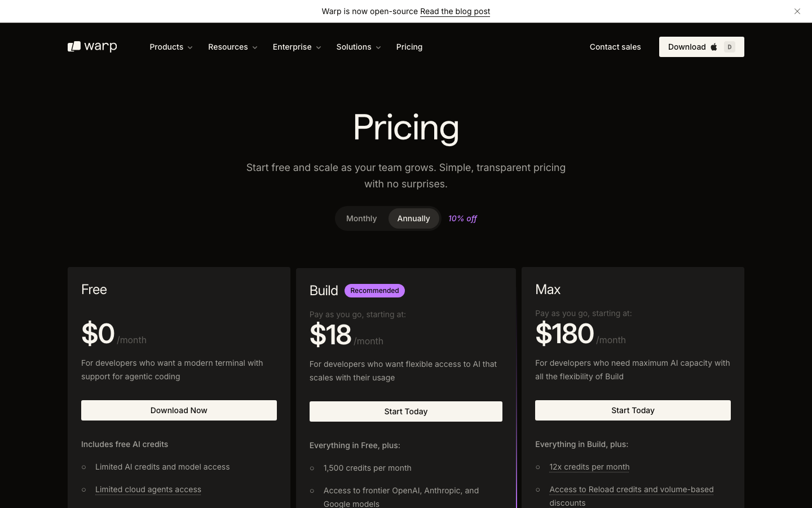Click the Products chevron arrow
Screen dimensions: 812x508
(x=190, y=47)
